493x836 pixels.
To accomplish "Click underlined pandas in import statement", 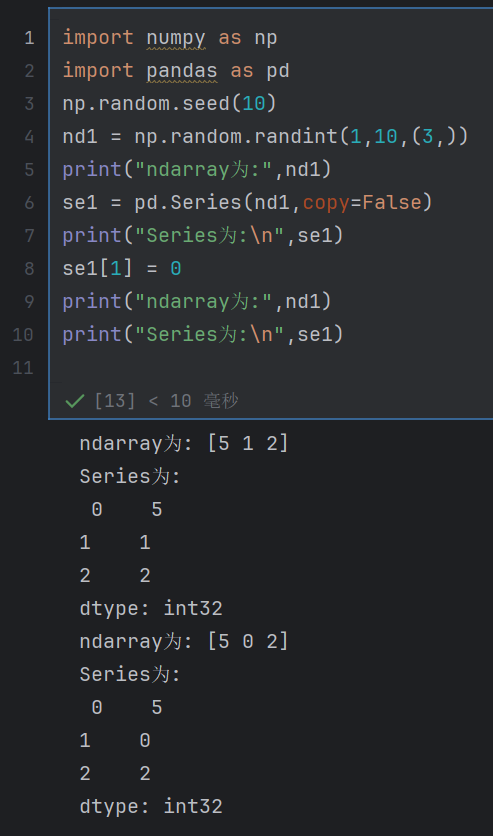I will click(x=182, y=71).
